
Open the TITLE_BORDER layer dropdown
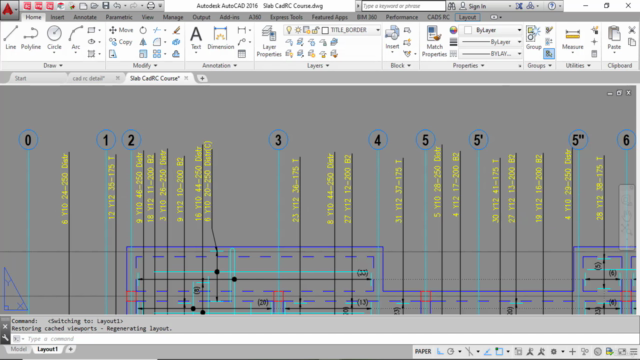(x=378, y=30)
